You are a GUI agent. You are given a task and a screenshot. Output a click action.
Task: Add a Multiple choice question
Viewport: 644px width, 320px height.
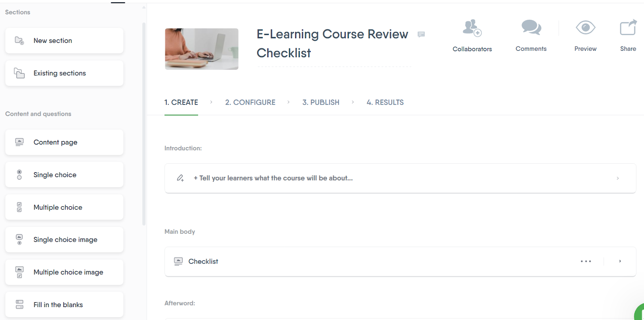64,207
